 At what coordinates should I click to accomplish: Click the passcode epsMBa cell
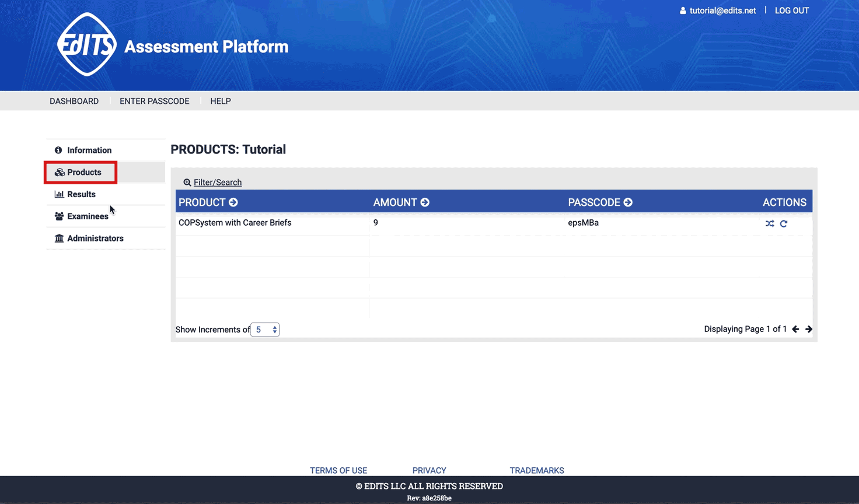(x=584, y=223)
